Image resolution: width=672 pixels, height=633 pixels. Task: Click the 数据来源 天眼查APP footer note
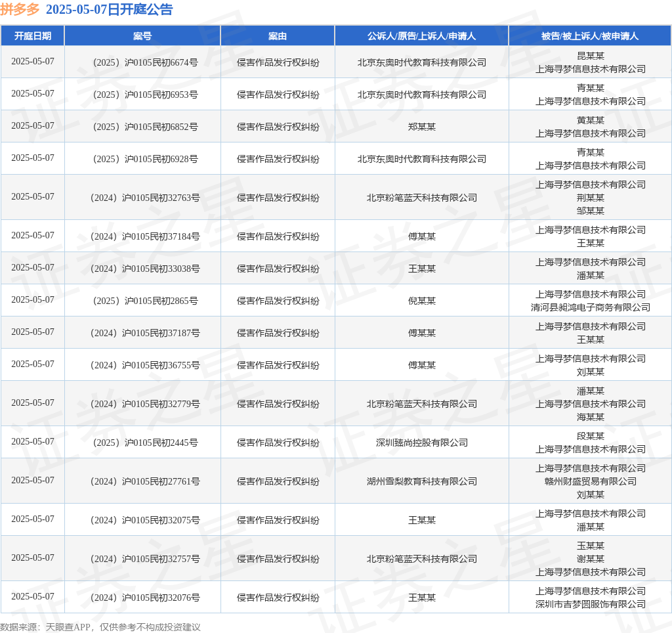point(100,627)
